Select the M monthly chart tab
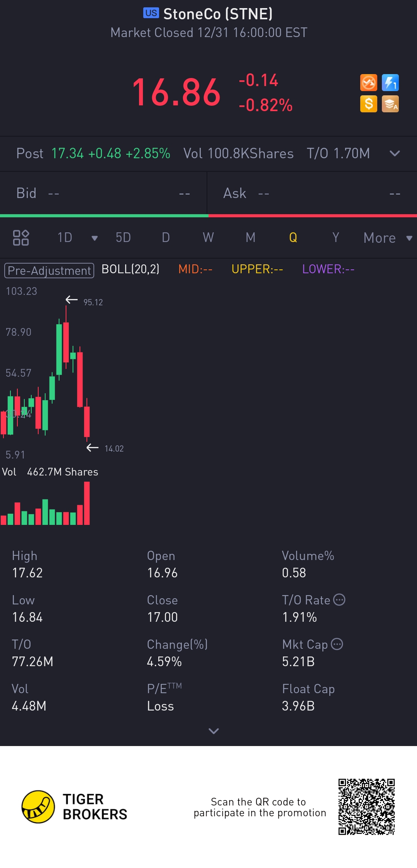The width and height of the screenshot is (417, 868). pyautogui.click(x=251, y=238)
